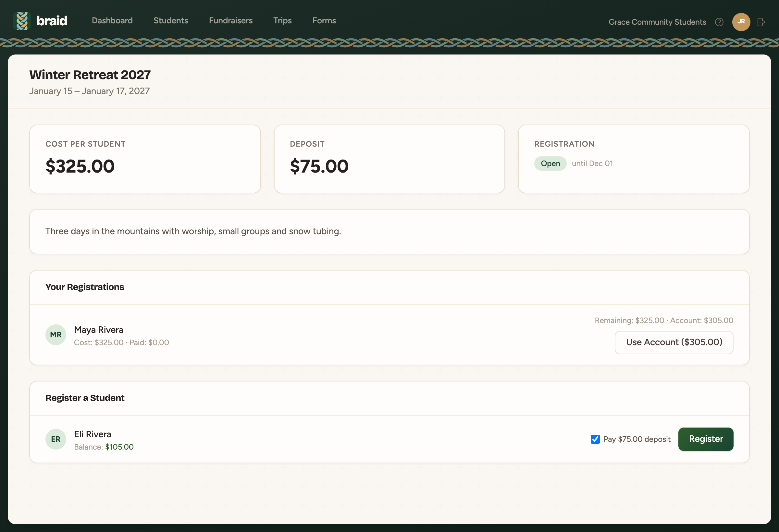The height and width of the screenshot is (532, 779).
Task: Click the braid logo icon
Action: (22, 21)
